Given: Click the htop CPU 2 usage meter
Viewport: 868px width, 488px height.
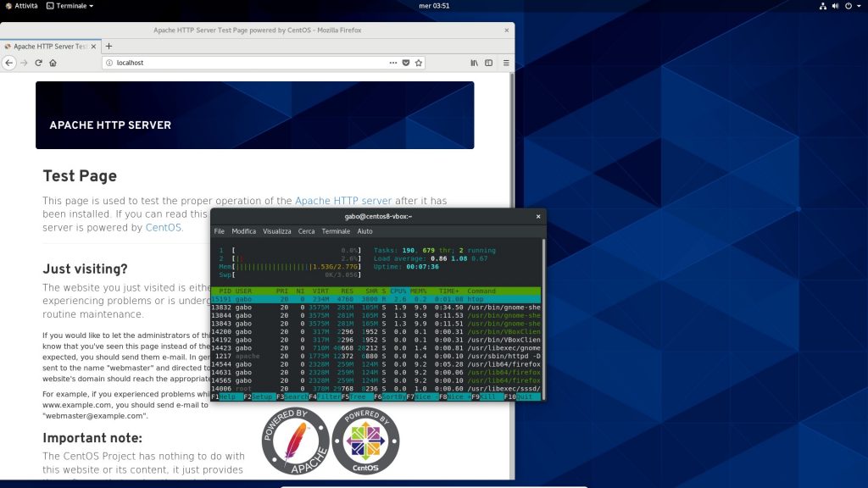Looking at the screenshot, I should 290,258.
